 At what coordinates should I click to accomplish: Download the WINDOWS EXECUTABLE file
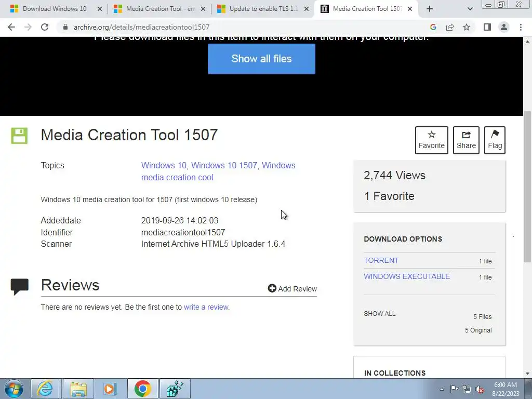coord(407,276)
